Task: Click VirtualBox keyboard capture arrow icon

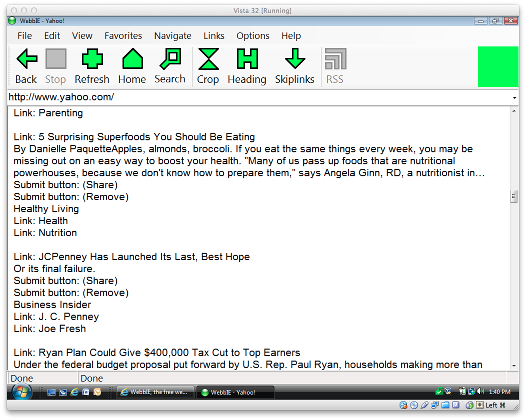Action: pyautogui.click(x=480, y=405)
